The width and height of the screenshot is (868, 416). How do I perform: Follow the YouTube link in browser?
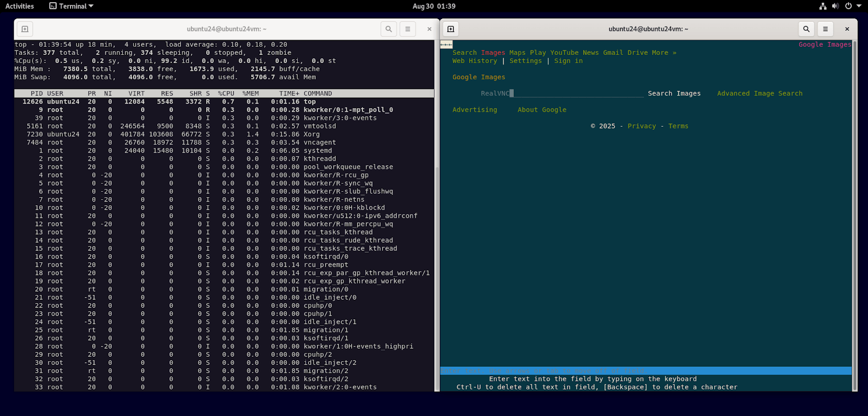564,53
